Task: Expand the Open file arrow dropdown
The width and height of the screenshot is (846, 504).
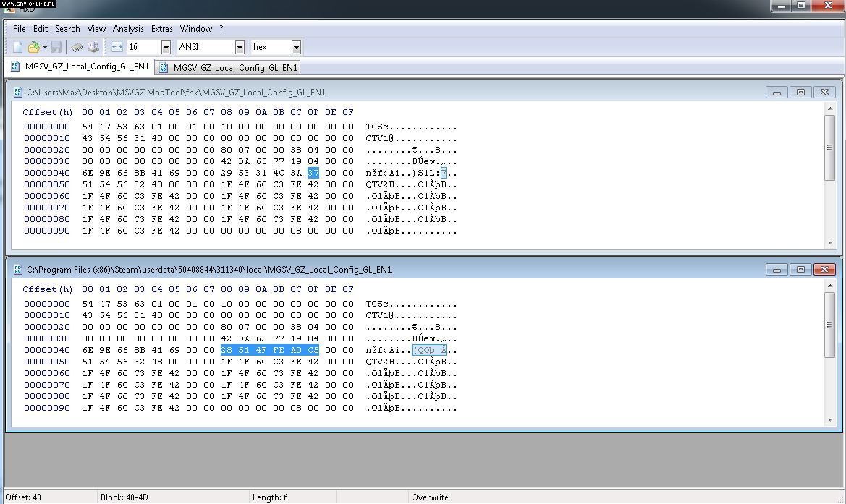Action: (x=45, y=47)
